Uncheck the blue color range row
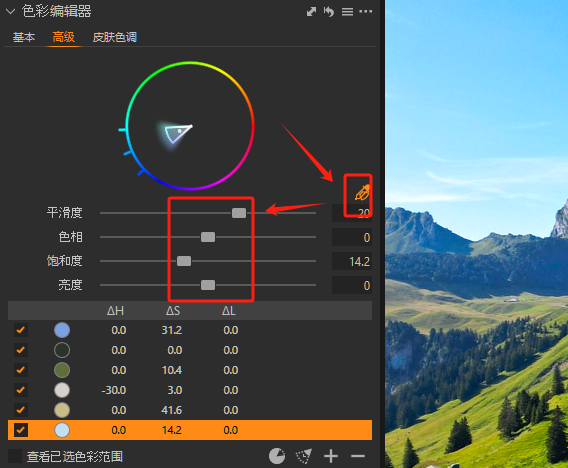 coord(21,330)
